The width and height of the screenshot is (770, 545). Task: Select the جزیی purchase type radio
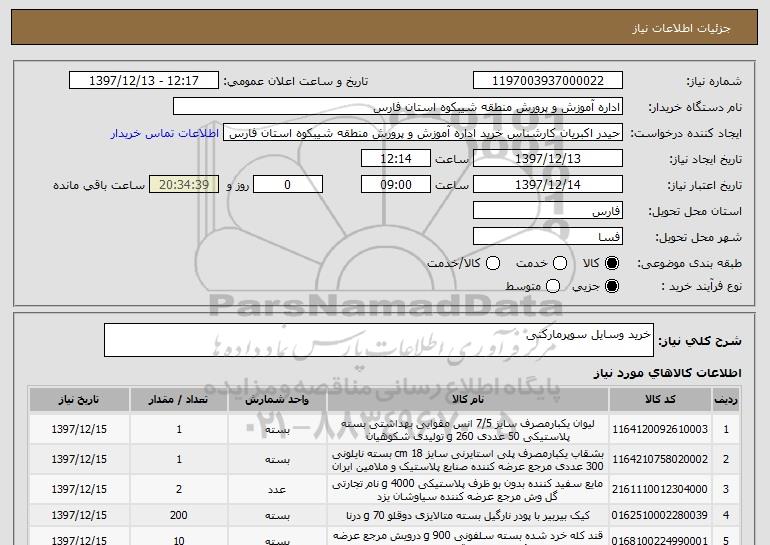coord(612,286)
